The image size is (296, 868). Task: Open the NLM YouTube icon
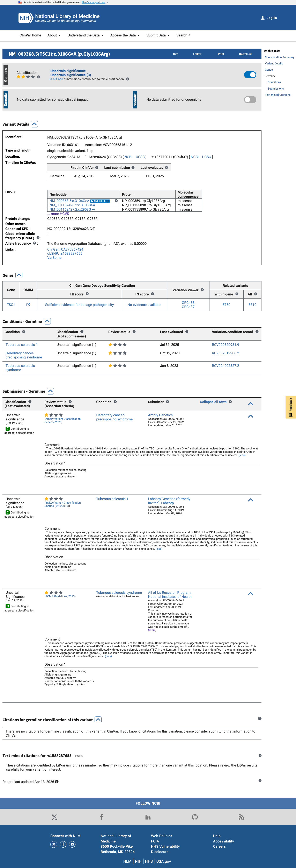[72, 844]
